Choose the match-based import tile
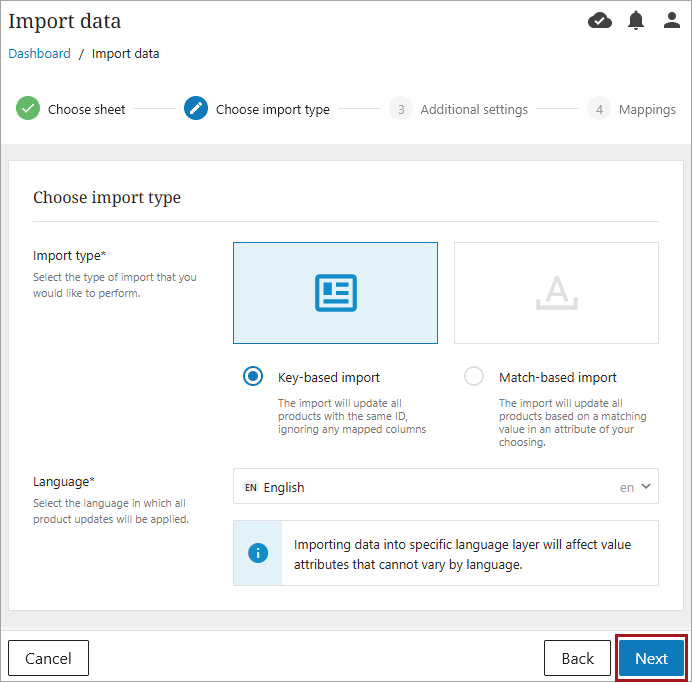 click(556, 293)
